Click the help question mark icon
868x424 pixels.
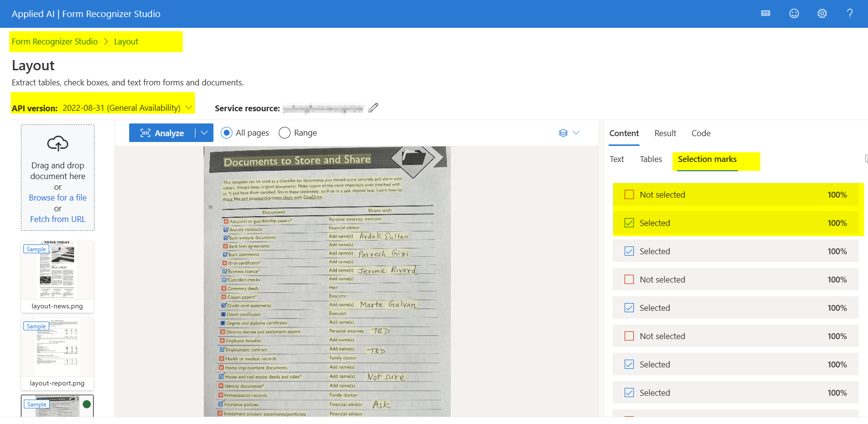pos(850,14)
